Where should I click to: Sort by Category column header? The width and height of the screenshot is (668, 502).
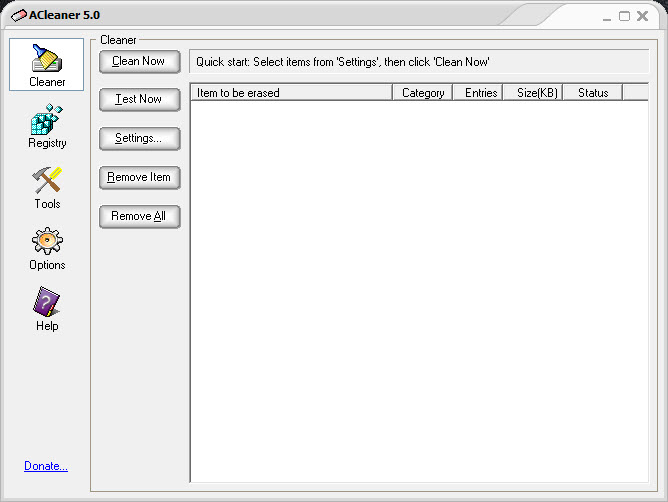423,92
